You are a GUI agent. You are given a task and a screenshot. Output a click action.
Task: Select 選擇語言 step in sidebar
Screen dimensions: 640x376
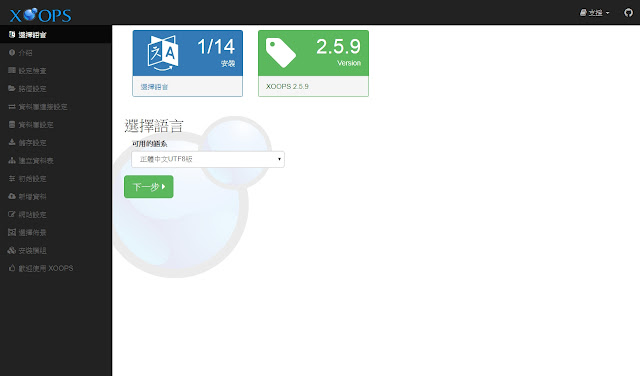coord(56,35)
